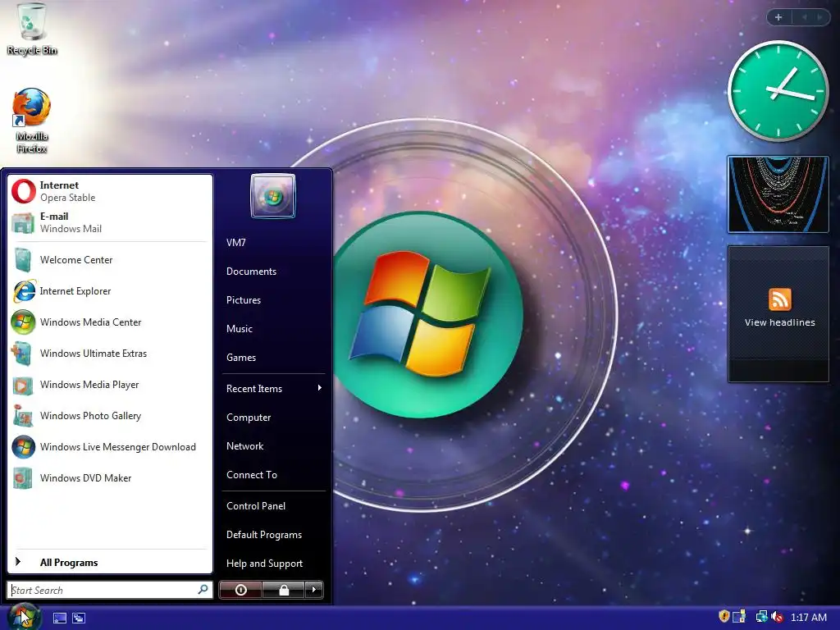Open Computer from Start menu
840x630 pixels.
point(273,418)
